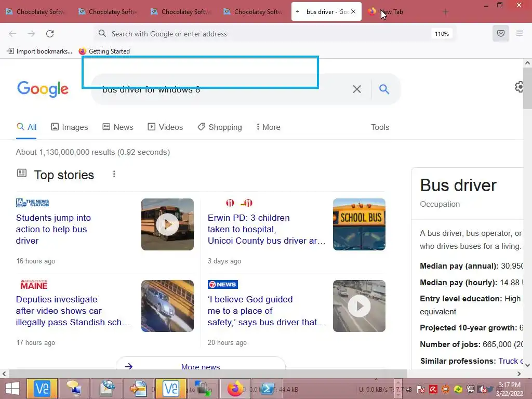Screen dimensions: 532x399
Task: Click the network tray icon
Action: tap(470, 389)
